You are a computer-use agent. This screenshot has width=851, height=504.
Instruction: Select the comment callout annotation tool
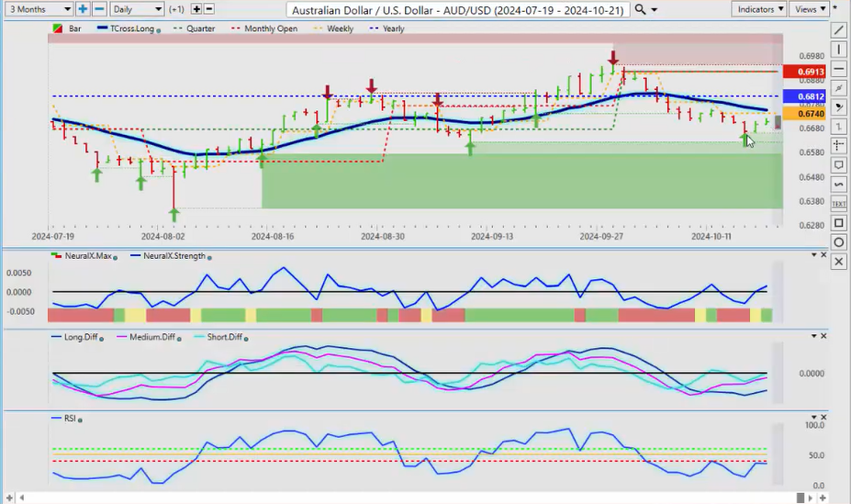pos(838,165)
